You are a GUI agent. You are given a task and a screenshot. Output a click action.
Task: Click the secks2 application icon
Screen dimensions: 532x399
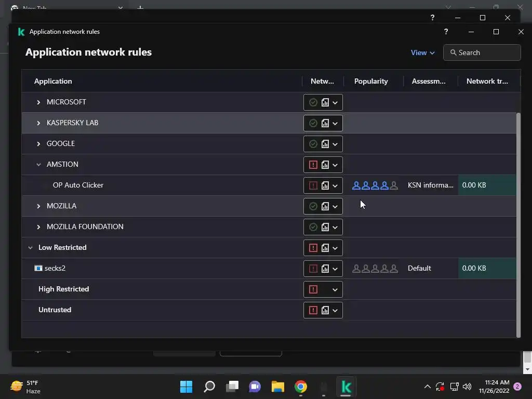tap(38, 269)
